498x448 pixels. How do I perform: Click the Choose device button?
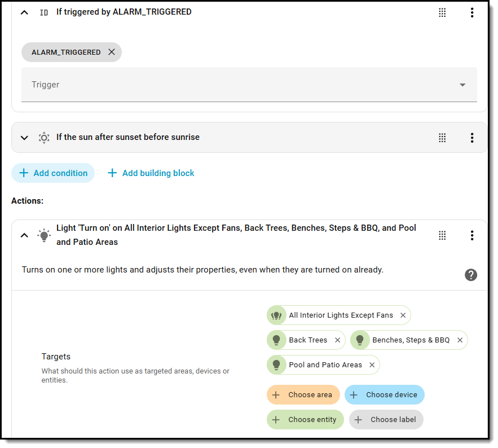pos(385,395)
